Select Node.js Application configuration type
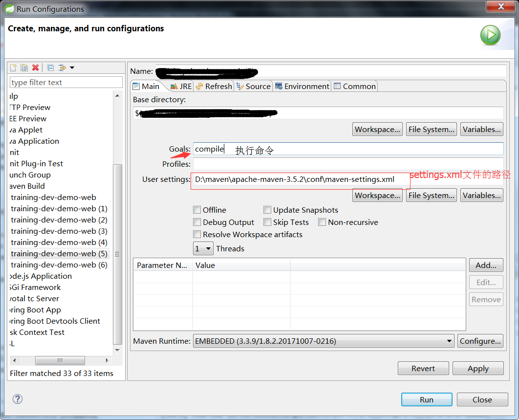 coord(41,276)
